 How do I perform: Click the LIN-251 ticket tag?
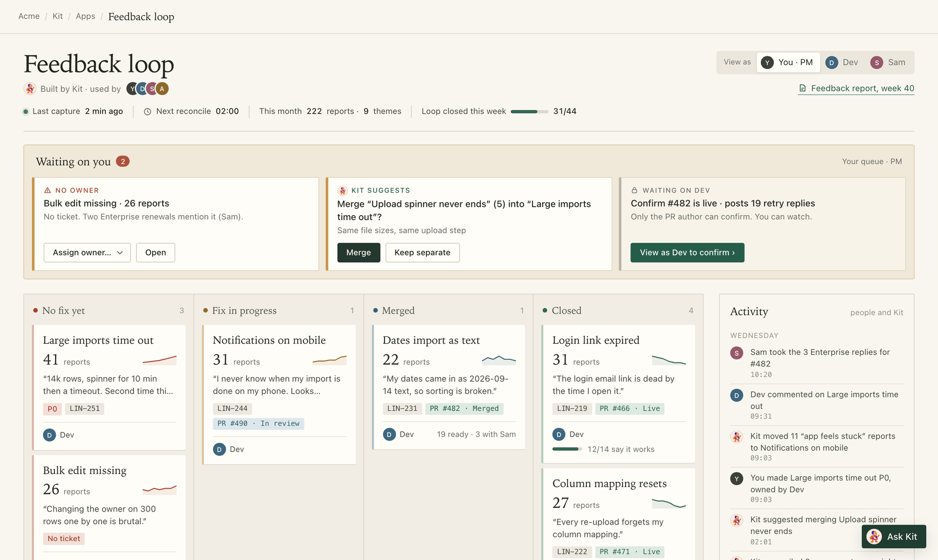pos(84,409)
